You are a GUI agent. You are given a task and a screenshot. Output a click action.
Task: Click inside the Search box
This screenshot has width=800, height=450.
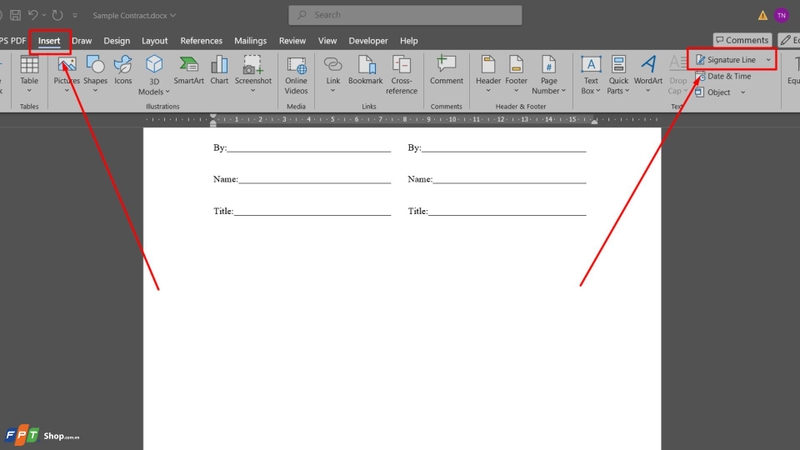click(405, 15)
